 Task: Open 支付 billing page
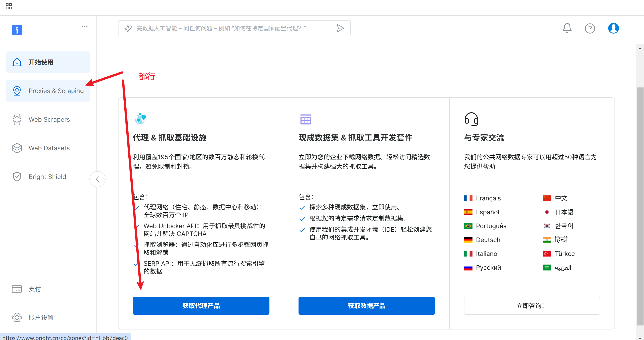(34, 289)
